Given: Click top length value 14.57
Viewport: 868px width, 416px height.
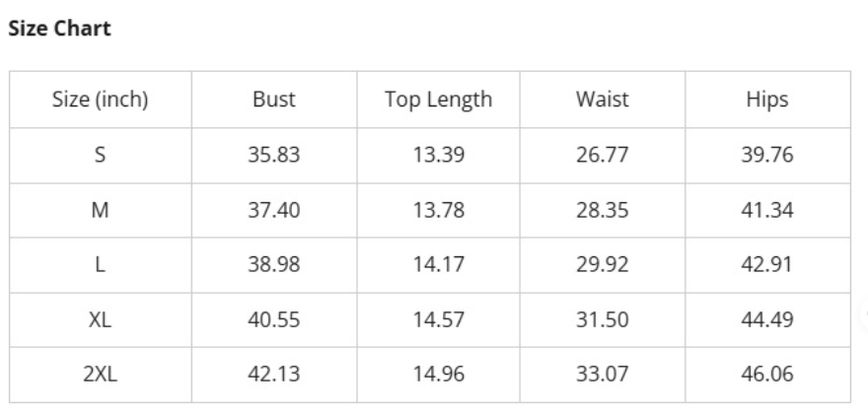Looking at the screenshot, I should coord(438,319).
